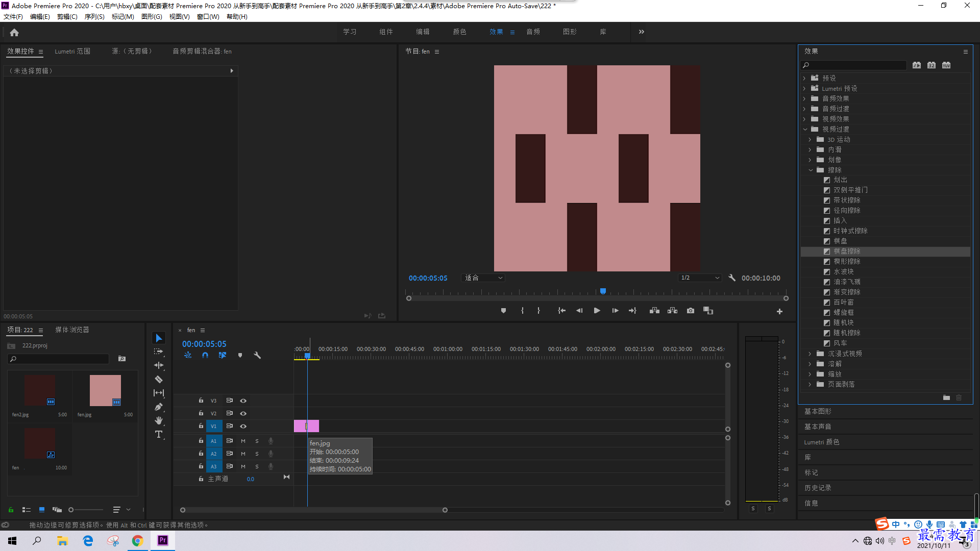This screenshot has width=980, height=551.
Task: Select the Slip tool
Action: (159, 393)
